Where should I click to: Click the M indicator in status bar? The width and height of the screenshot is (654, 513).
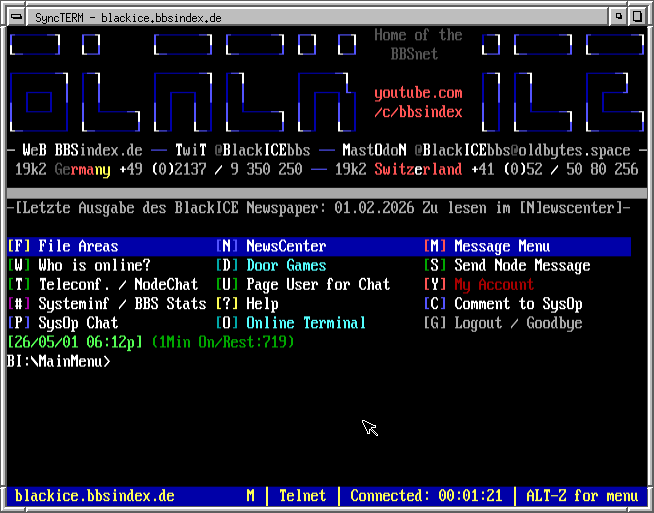(251, 495)
